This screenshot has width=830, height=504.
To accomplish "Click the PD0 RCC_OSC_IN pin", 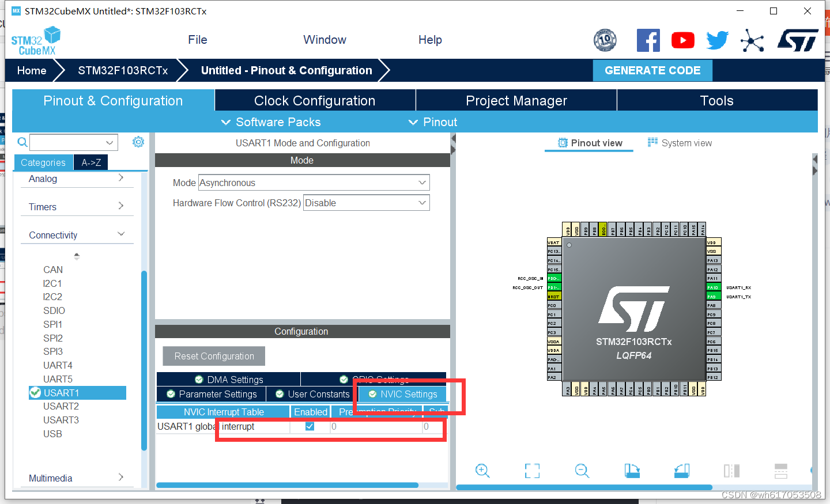I will [x=554, y=278].
